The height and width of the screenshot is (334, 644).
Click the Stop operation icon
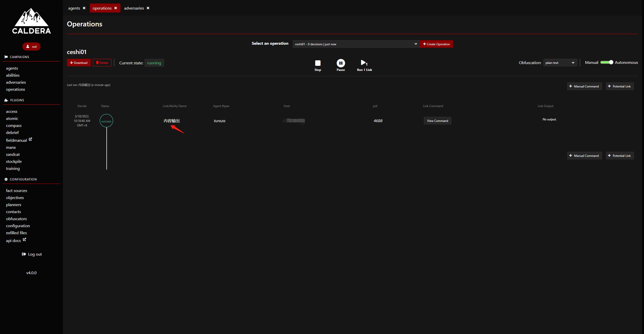[318, 63]
